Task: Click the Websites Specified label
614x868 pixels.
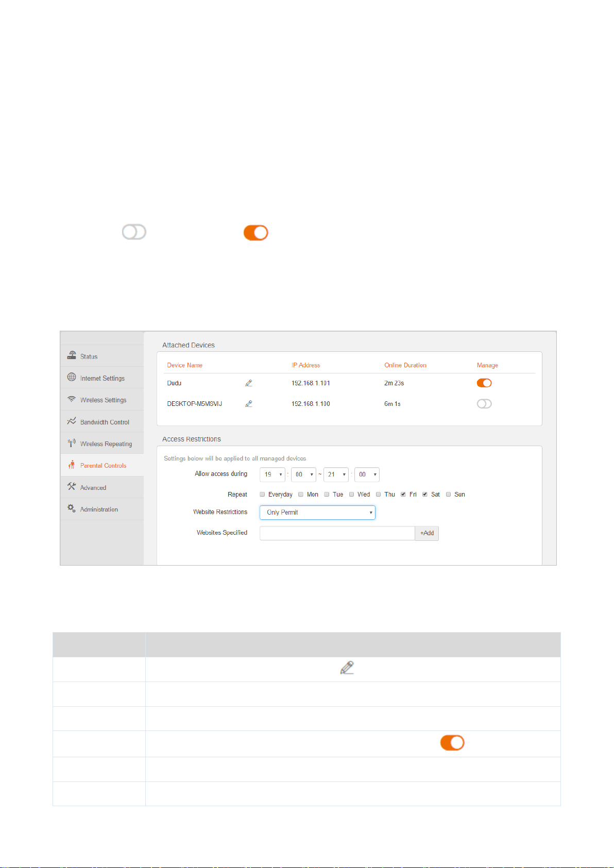Action: [x=222, y=533]
